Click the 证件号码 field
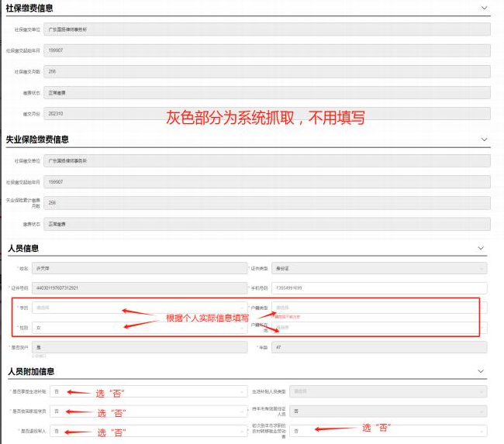Image resolution: width=504 pixels, height=444 pixels. coord(140,288)
